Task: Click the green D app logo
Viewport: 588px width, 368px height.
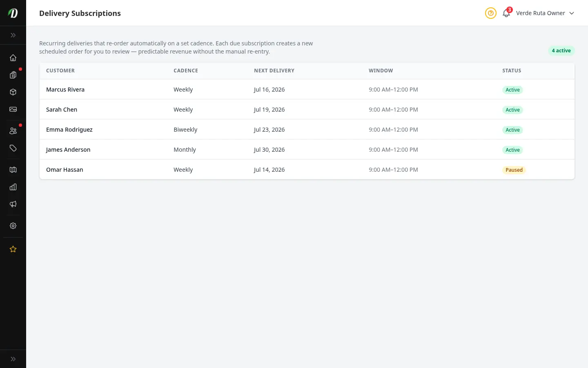Action: coord(13,13)
